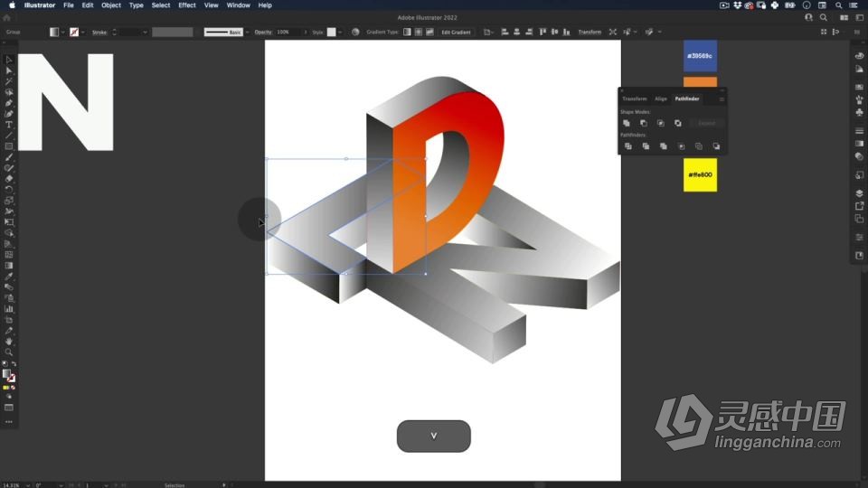Choose the Artboard tool
Viewport: 868px width, 488px height.
tap(9, 320)
